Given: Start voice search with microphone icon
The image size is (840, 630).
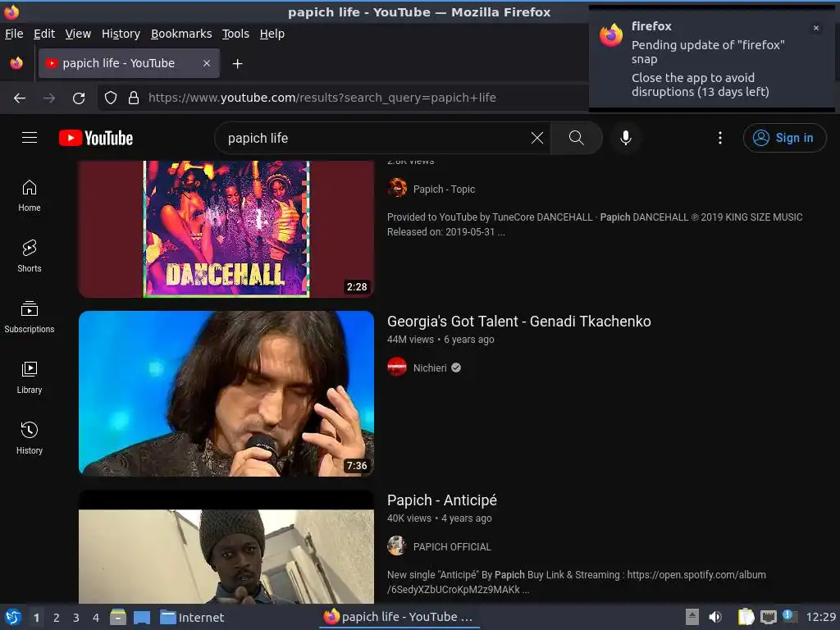Looking at the screenshot, I should [x=625, y=138].
